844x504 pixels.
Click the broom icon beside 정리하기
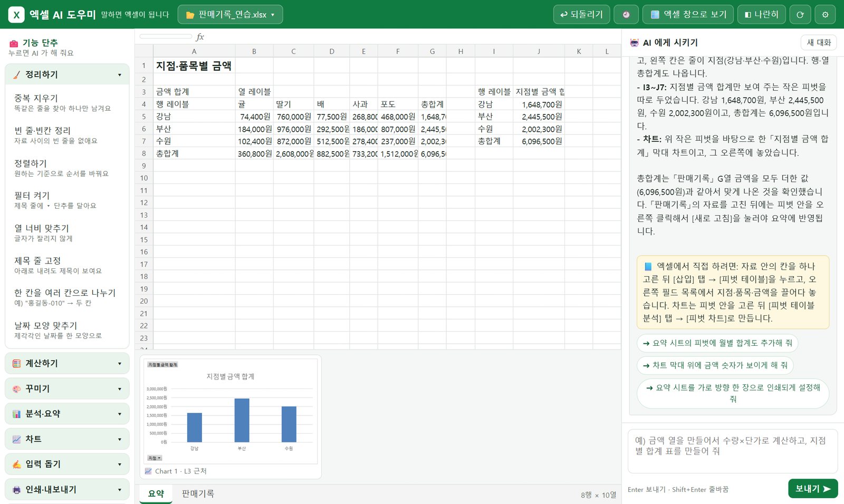(x=17, y=75)
